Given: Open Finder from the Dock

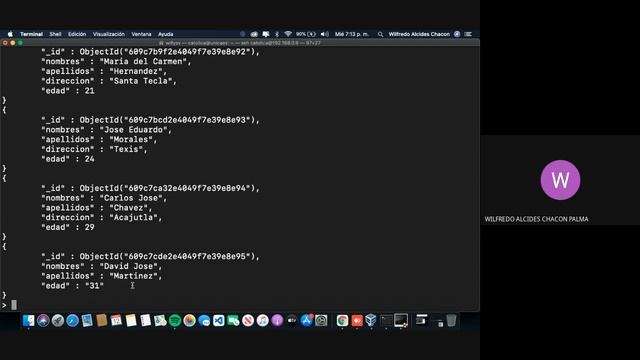Looking at the screenshot, I should (x=28, y=320).
